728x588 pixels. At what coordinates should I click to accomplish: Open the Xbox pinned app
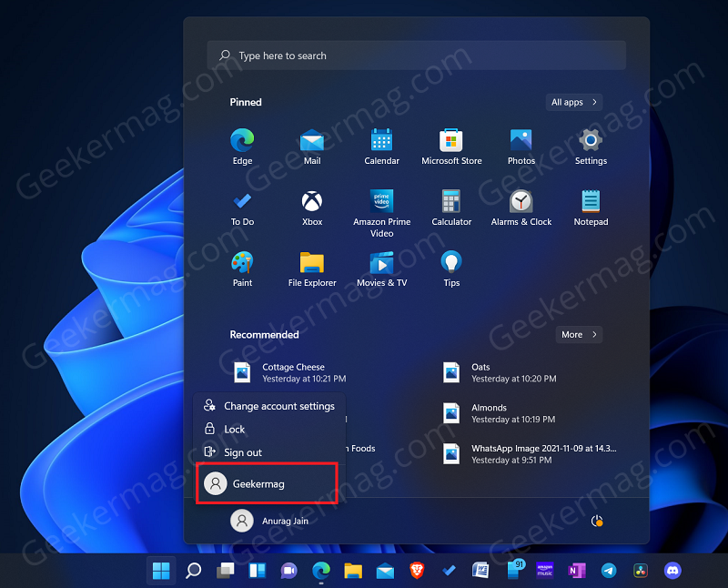[312, 208]
